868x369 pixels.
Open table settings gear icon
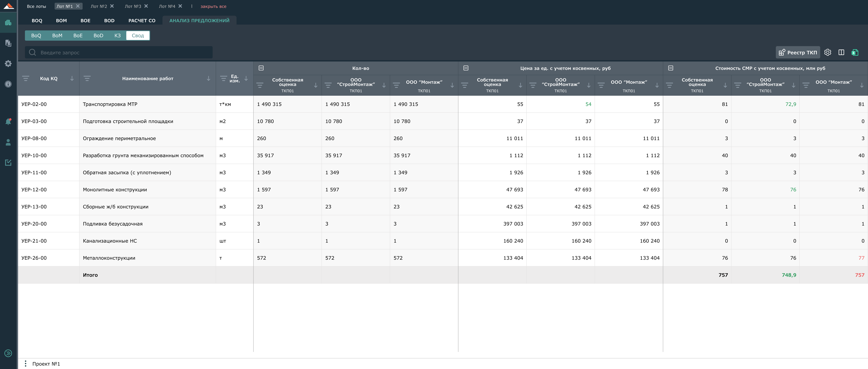828,52
